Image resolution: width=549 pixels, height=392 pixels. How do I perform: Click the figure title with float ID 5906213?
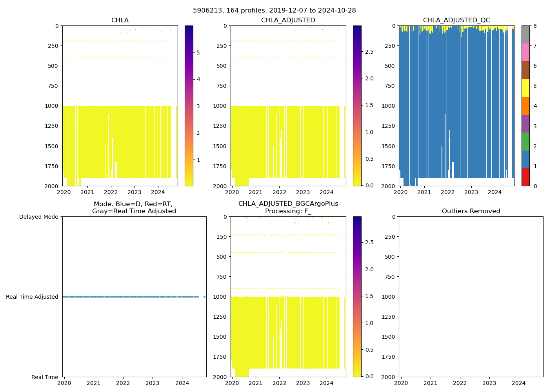coord(274,11)
